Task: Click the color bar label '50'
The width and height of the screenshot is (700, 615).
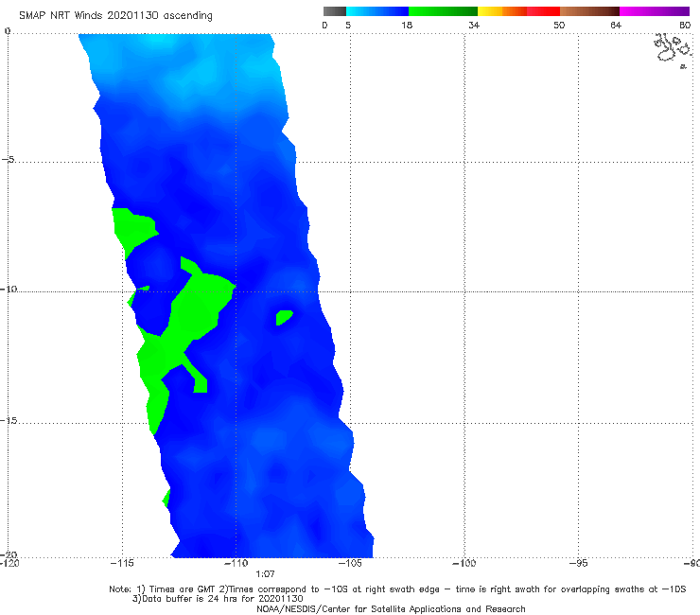Action: click(559, 26)
